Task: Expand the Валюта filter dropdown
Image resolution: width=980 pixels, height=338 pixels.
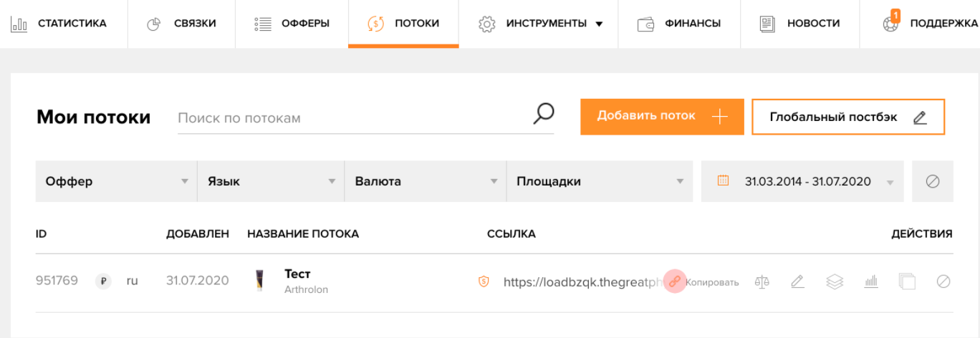Action: click(426, 181)
